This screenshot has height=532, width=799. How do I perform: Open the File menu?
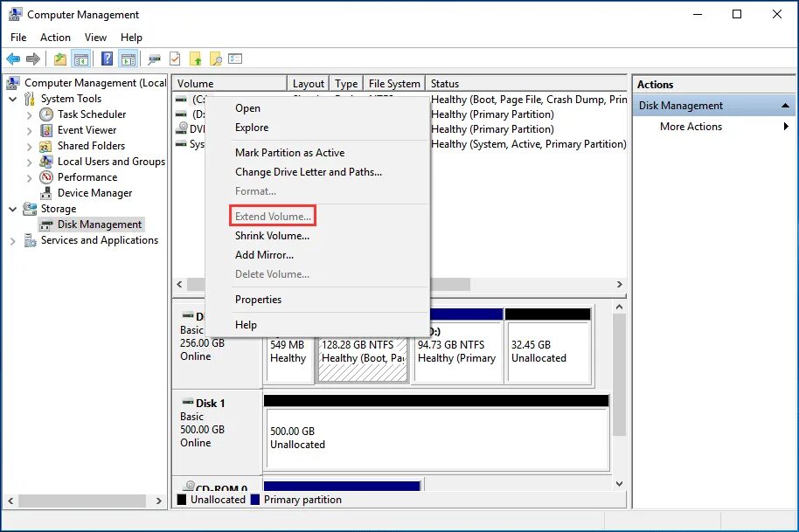18,38
